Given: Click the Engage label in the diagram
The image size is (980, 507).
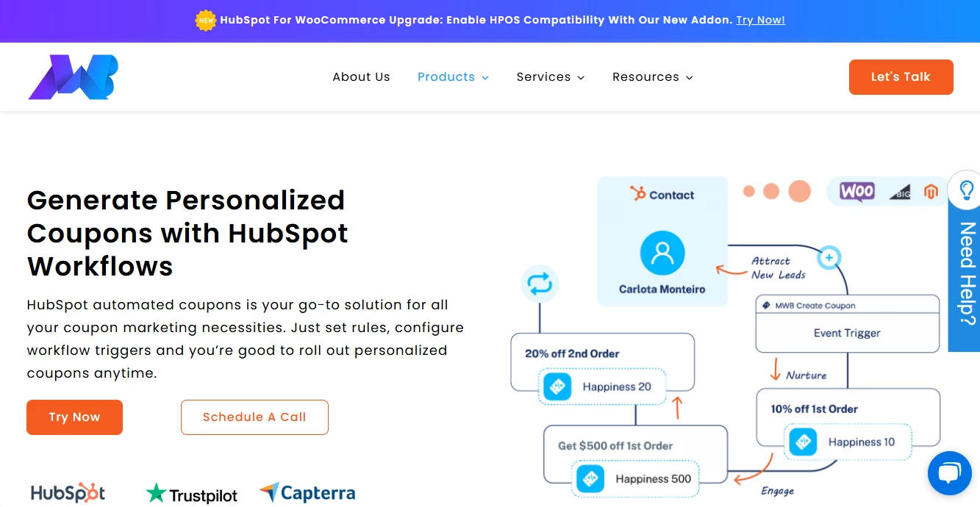Looking at the screenshot, I should pos(777,491).
